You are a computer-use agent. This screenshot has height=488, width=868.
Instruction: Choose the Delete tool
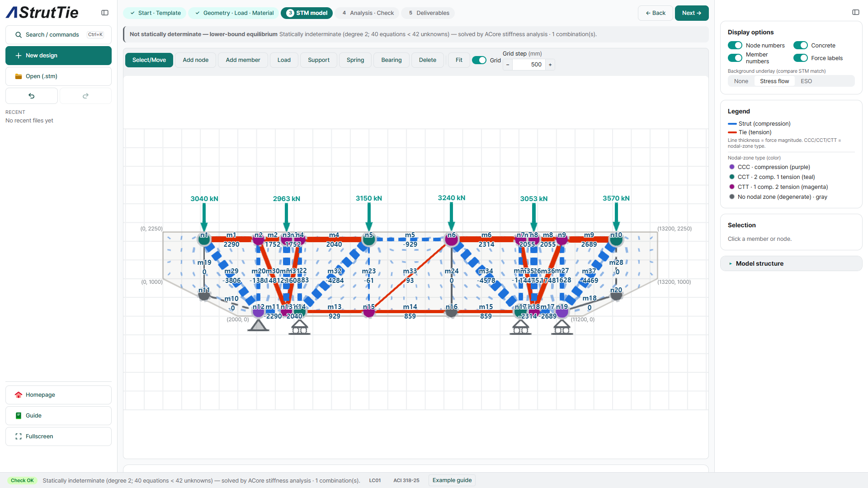(428, 60)
